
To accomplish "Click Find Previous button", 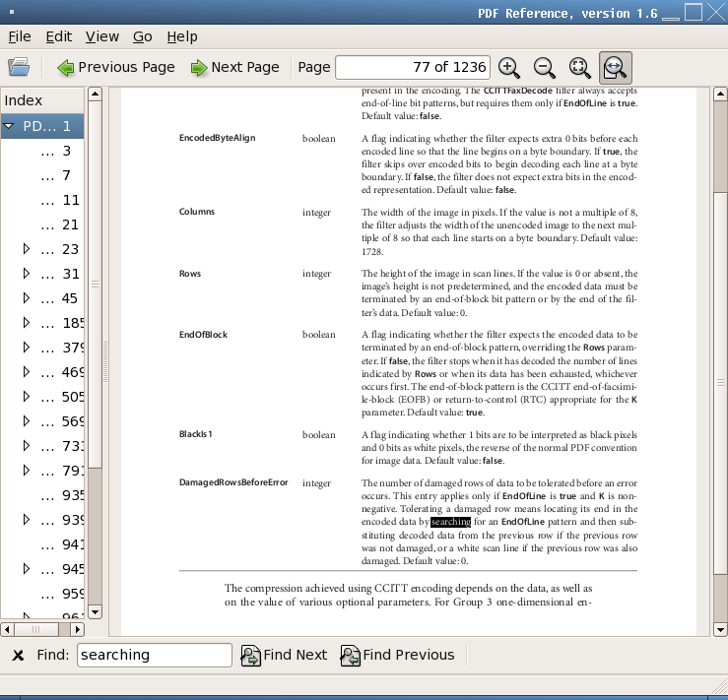I will tap(397, 656).
